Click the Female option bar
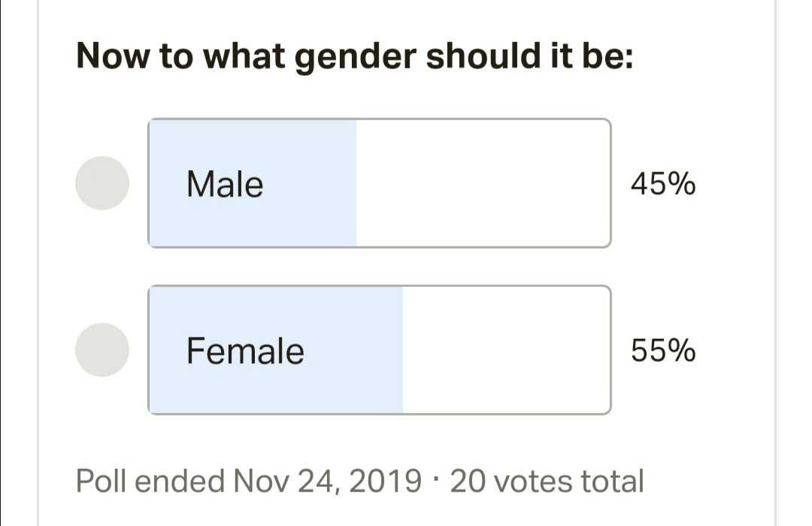 [379, 350]
